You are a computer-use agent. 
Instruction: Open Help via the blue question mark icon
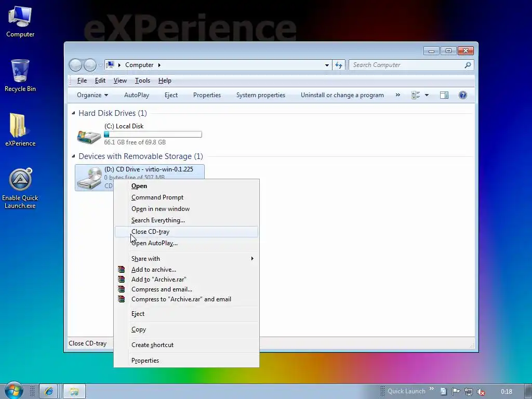[x=462, y=95]
